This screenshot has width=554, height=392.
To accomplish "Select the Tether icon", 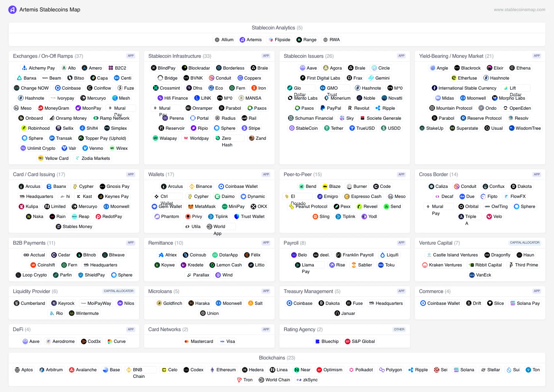I will pos(327,128).
